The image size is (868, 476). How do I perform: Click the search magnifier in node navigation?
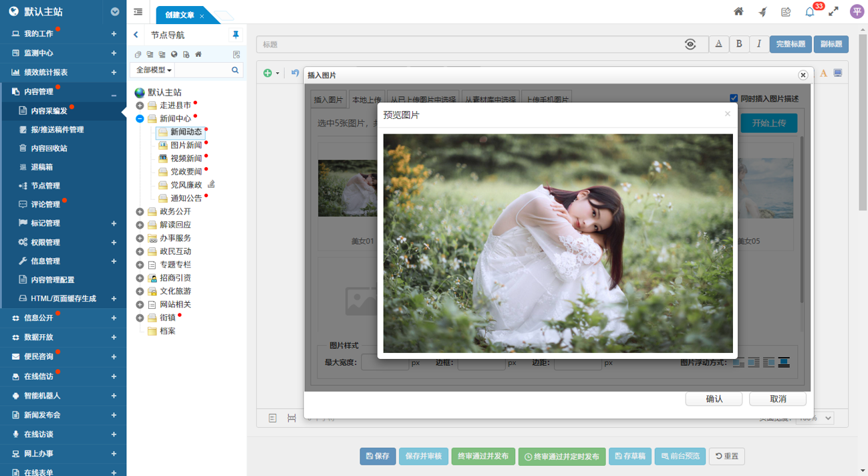point(235,70)
